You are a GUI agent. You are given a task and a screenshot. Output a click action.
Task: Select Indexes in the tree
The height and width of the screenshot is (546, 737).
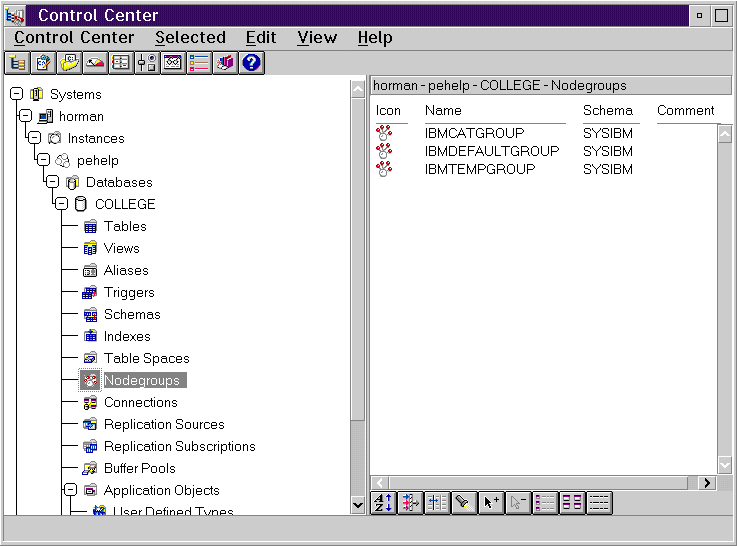(127, 336)
